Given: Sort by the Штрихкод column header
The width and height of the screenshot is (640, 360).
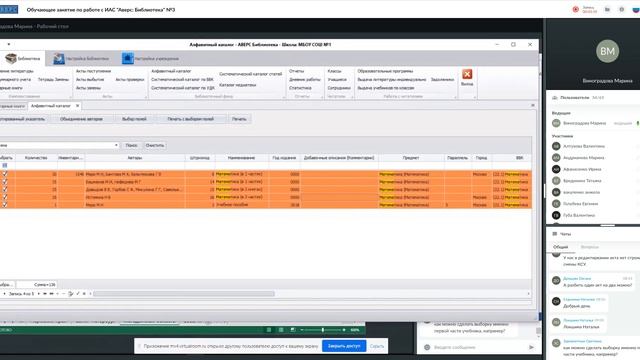Looking at the screenshot, I should 200,158.
